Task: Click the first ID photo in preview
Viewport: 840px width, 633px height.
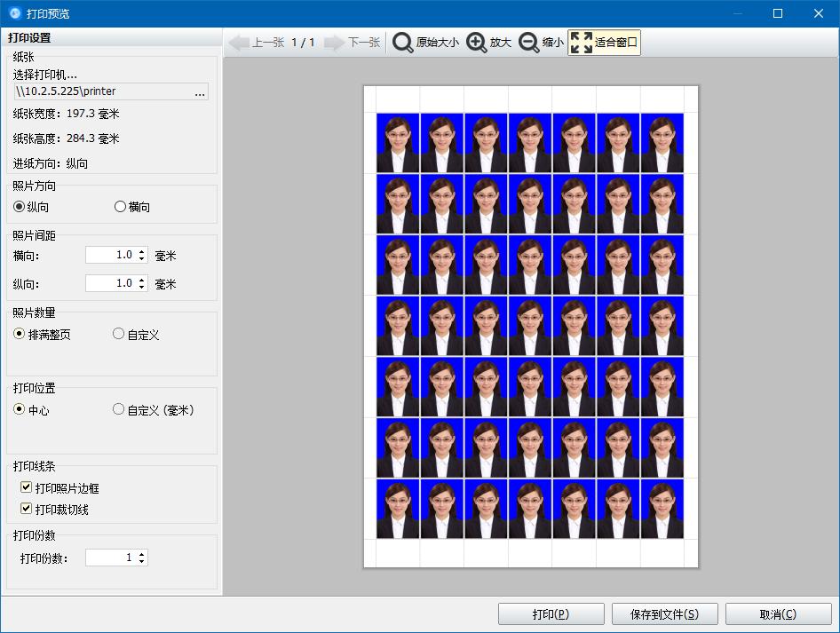Action: point(398,143)
